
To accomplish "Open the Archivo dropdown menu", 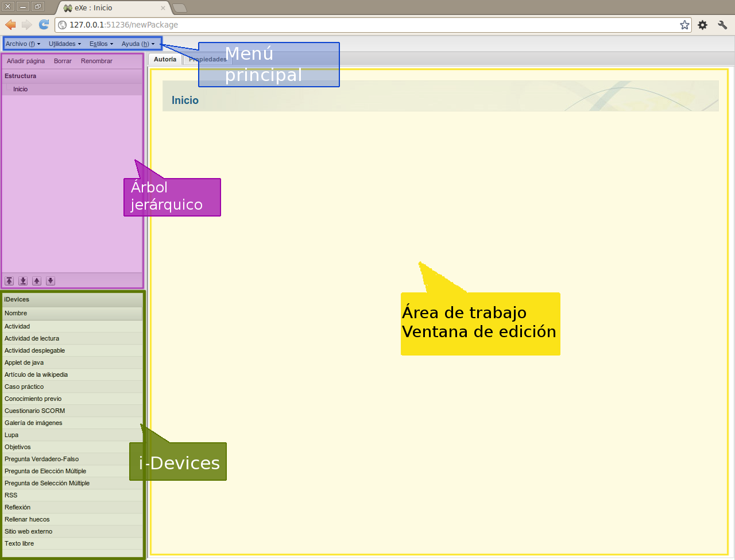I will [22, 44].
